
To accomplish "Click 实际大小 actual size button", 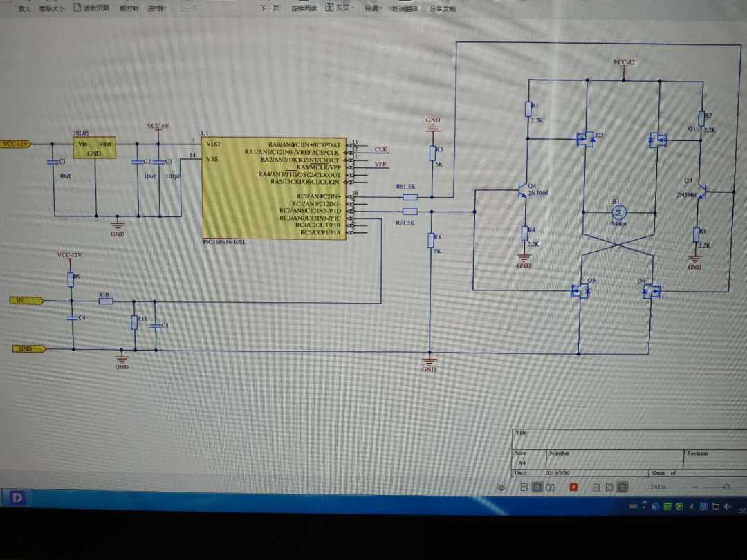I will (52, 9).
